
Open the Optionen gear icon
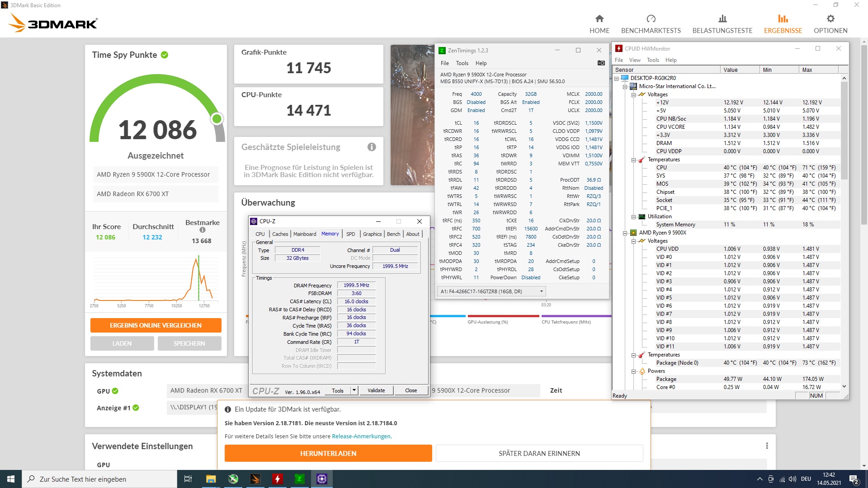pyautogui.click(x=830, y=19)
